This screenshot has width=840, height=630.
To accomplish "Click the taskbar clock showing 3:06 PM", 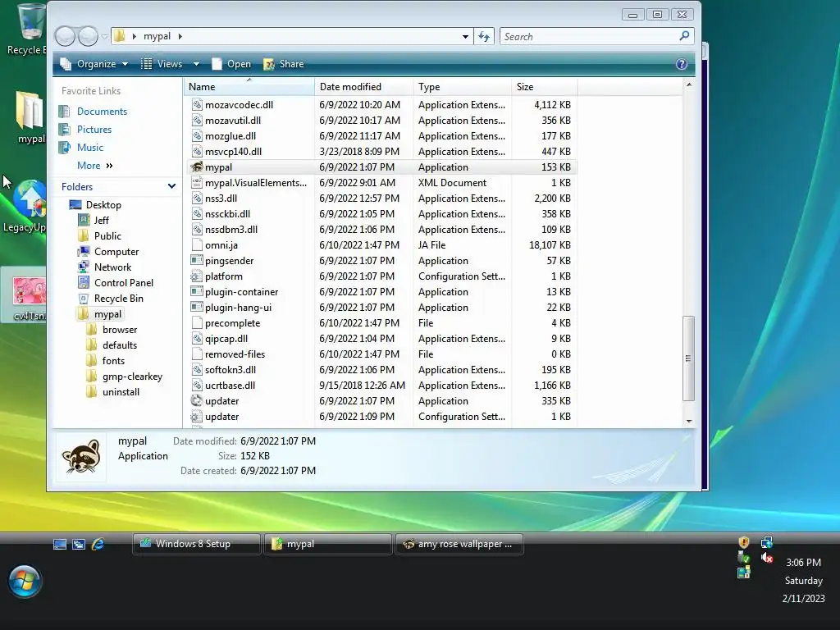I will 803,563.
